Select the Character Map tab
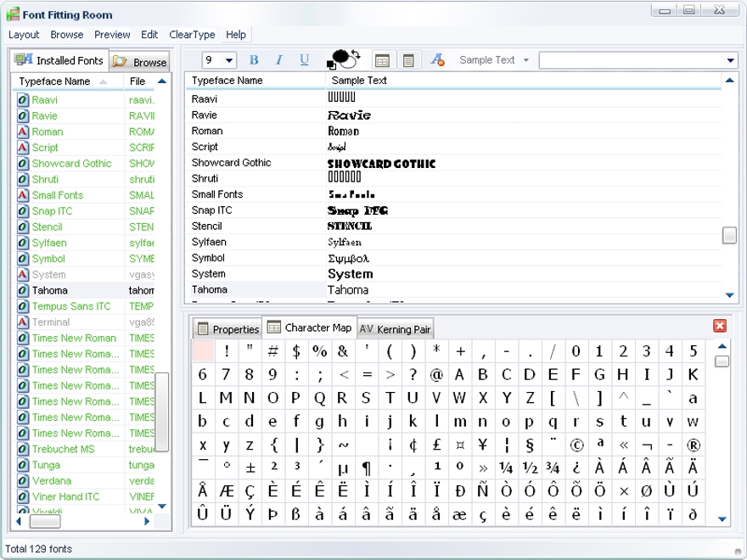Image resolution: width=747 pixels, height=560 pixels. coord(310,328)
